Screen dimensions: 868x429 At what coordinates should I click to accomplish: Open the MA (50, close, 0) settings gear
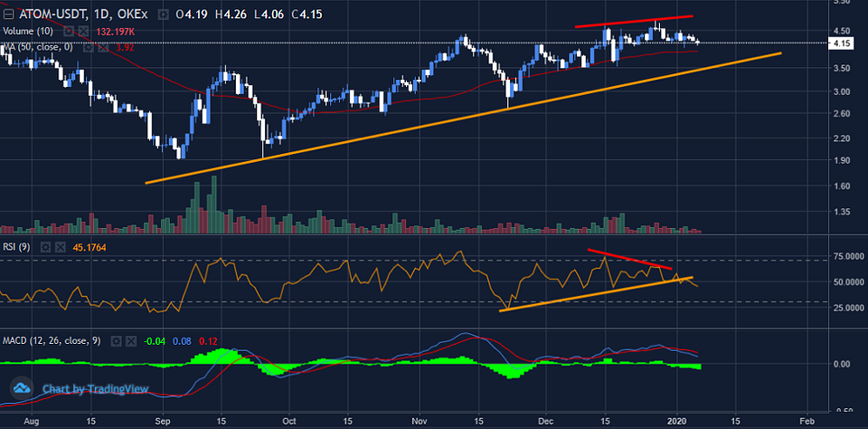point(88,48)
